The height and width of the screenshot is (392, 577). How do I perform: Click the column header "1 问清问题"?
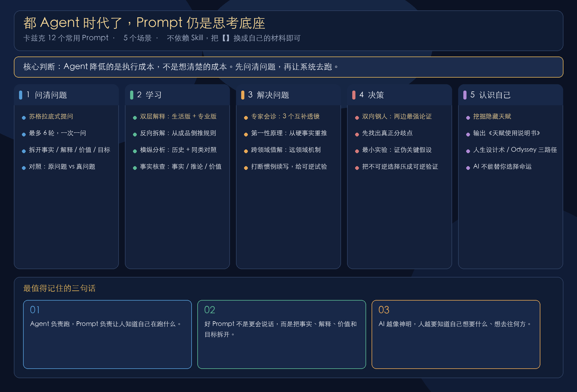click(66, 95)
